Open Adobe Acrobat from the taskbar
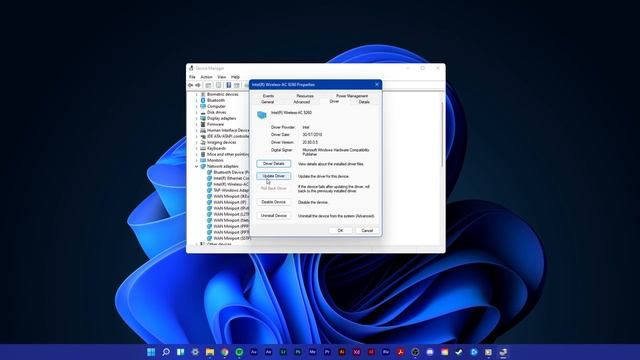 [400, 352]
